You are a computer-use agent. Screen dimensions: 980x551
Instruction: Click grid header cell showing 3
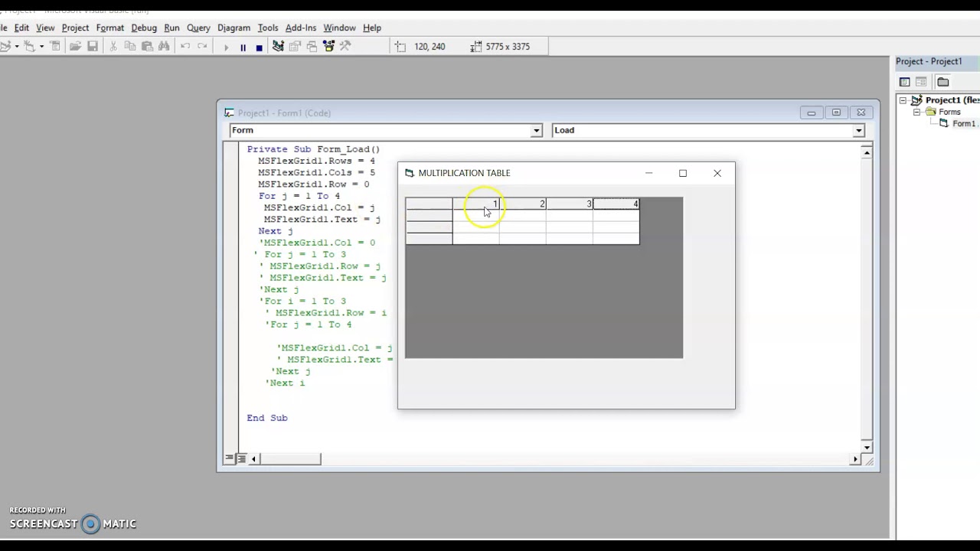(570, 204)
